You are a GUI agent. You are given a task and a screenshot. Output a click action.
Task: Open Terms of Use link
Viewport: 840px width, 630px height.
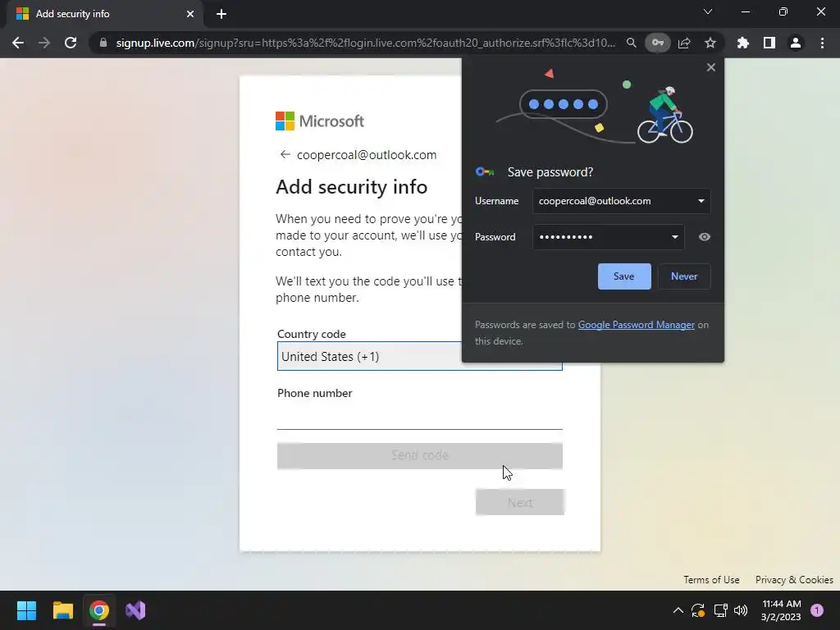pos(711,580)
